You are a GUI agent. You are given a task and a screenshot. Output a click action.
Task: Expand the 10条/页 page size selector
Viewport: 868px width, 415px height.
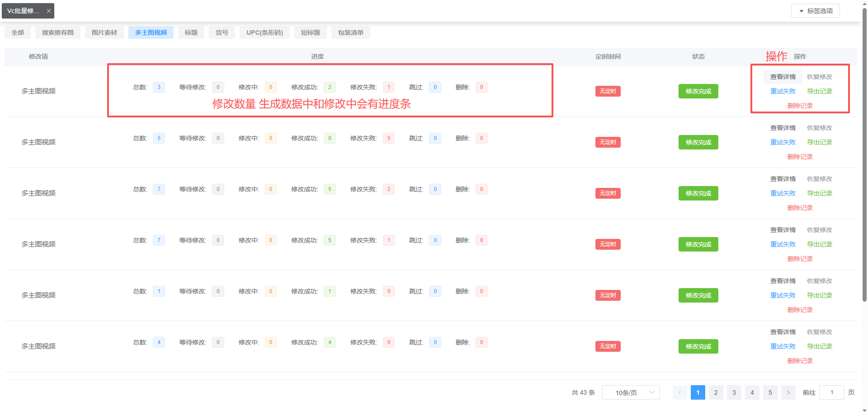631,392
